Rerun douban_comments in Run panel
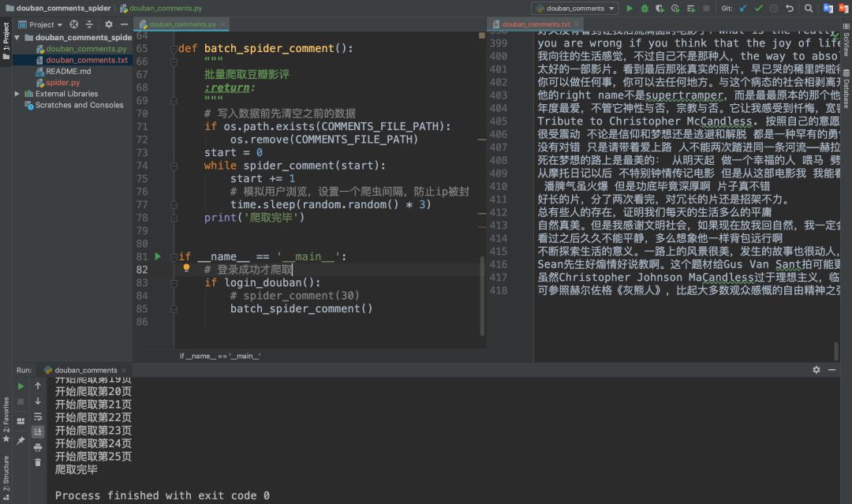852x504 pixels. click(x=21, y=386)
